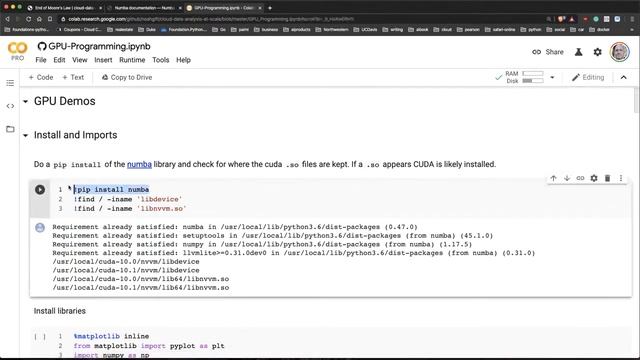This screenshot has width=640, height=360.
Task: Open the View menu
Action: point(80,60)
